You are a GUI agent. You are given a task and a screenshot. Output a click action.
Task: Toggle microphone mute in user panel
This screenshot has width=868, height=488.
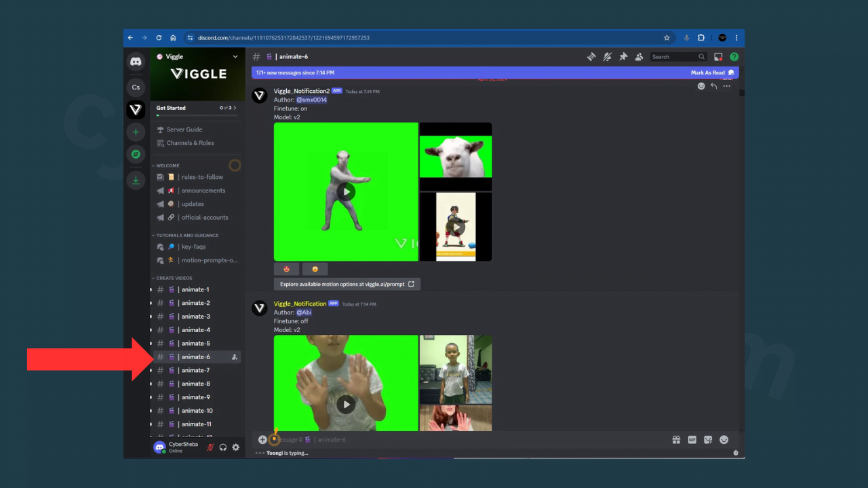(x=211, y=447)
